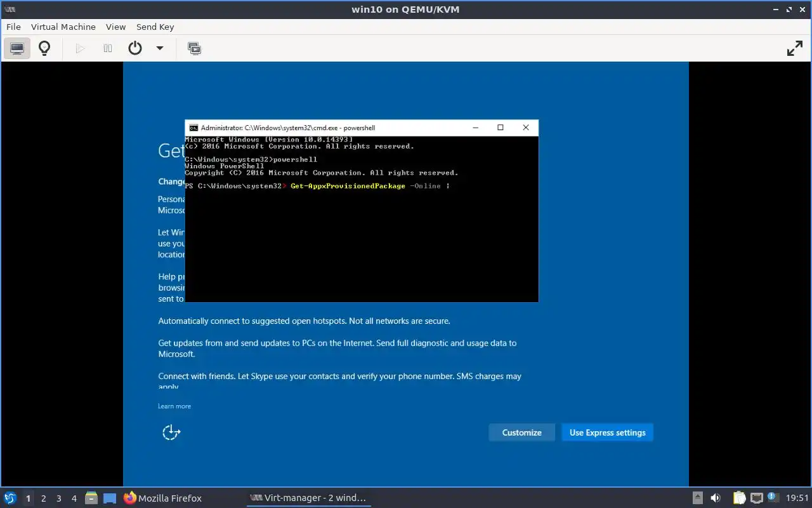The height and width of the screenshot is (508, 812).
Task: Click the network status tray icon
Action: pos(756,498)
